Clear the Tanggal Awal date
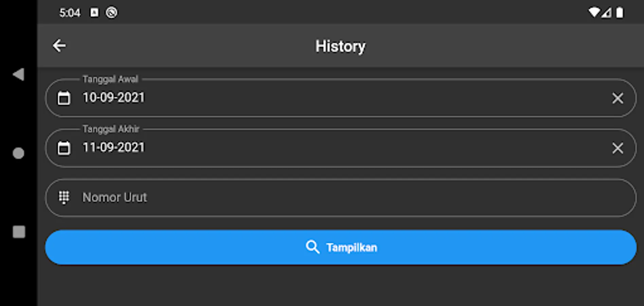This screenshot has width=644, height=306. click(618, 98)
